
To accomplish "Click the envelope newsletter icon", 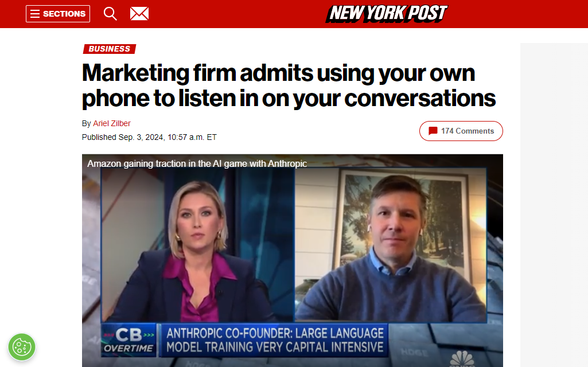I will point(139,14).
